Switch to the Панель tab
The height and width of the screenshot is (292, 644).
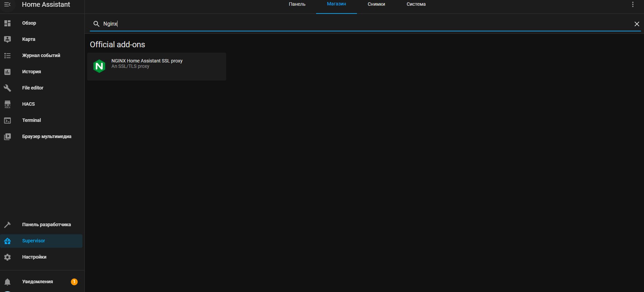coord(297,4)
